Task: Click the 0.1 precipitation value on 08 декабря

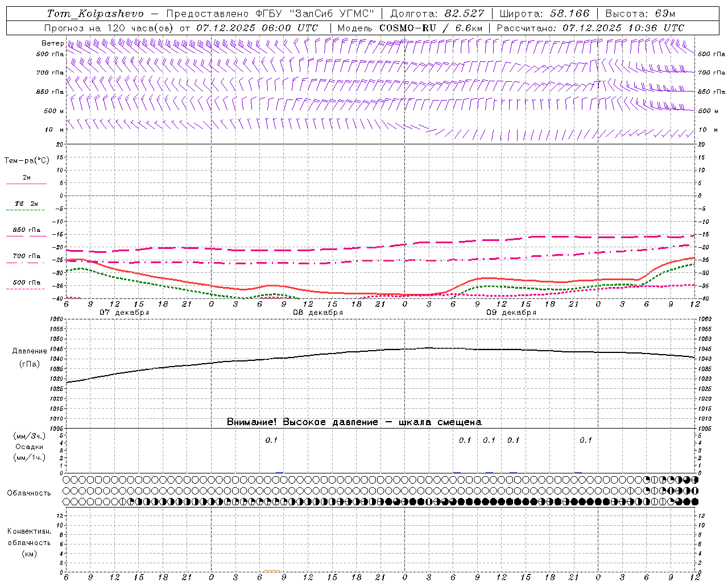Action: click(x=271, y=440)
